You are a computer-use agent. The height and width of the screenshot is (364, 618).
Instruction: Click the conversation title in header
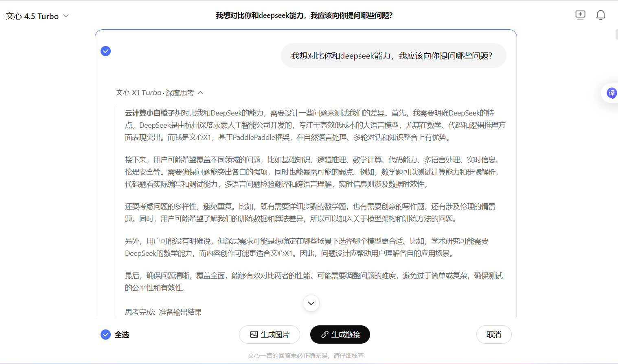[304, 15]
